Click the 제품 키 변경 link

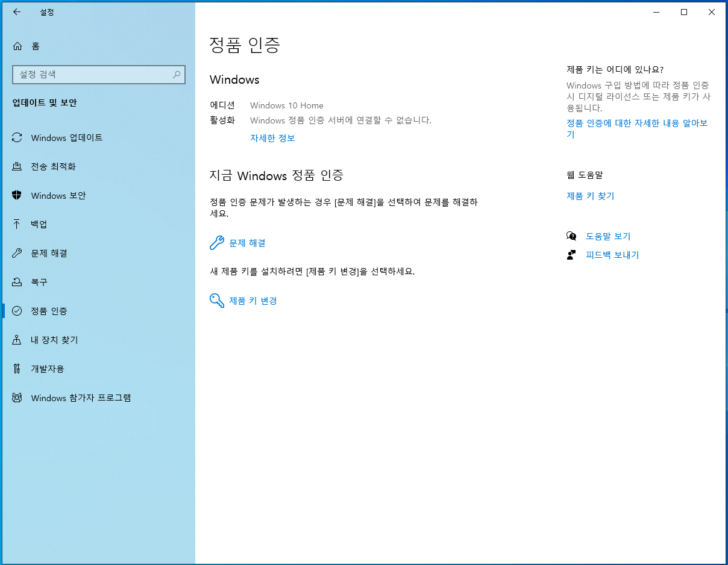(253, 301)
